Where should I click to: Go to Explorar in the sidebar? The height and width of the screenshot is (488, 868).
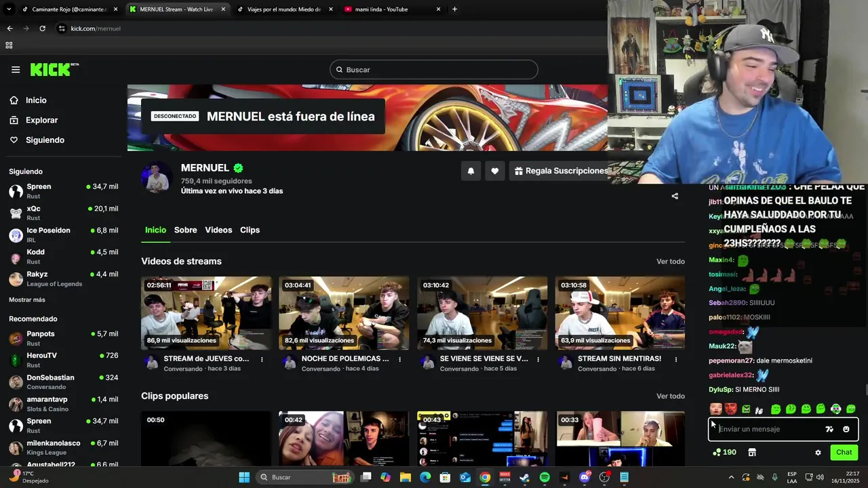point(41,120)
